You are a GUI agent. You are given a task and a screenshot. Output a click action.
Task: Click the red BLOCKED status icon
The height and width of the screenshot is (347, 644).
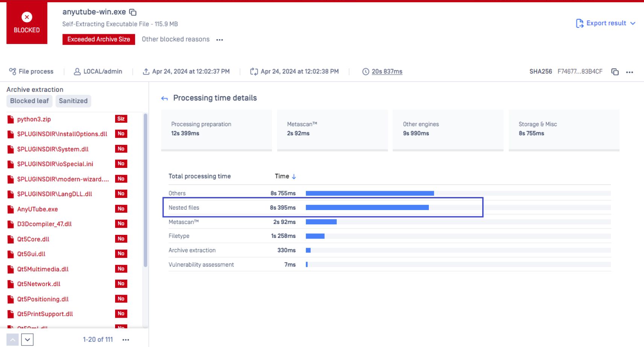(x=27, y=17)
